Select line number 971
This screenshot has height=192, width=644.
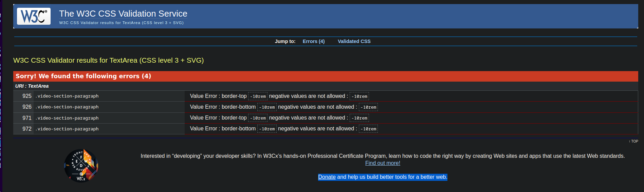(27, 118)
